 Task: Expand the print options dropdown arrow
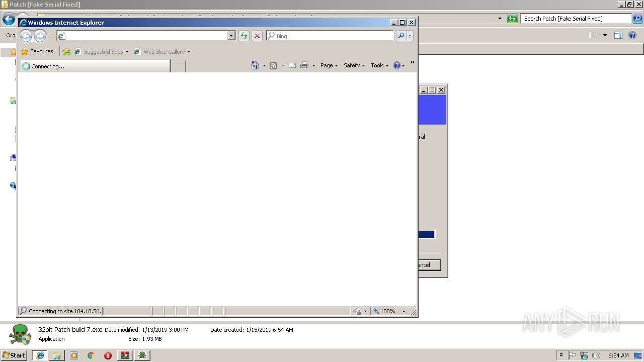point(313,65)
